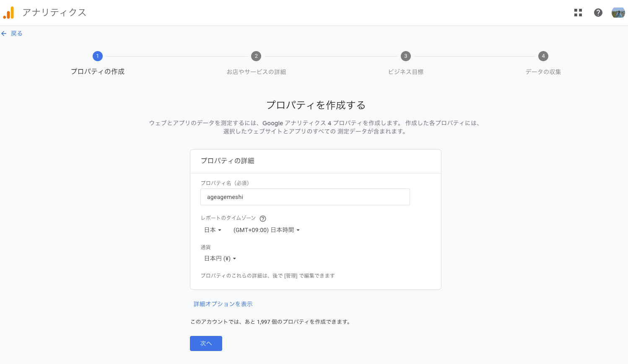Click the 戻る link

pos(17,34)
